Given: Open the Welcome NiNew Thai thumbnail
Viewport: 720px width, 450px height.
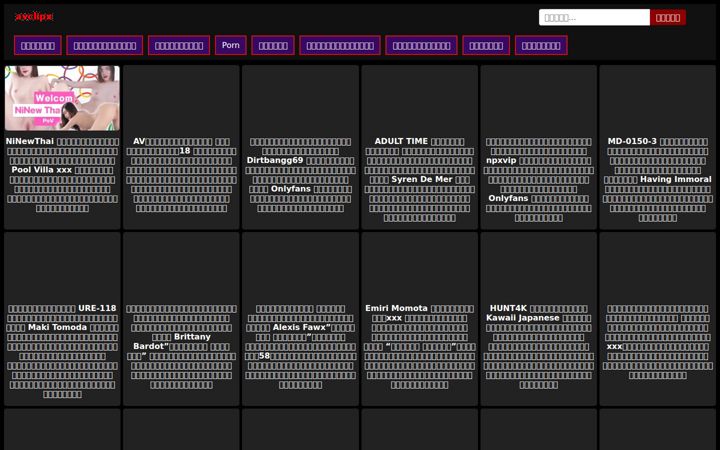Looking at the screenshot, I should pos(62,98).
